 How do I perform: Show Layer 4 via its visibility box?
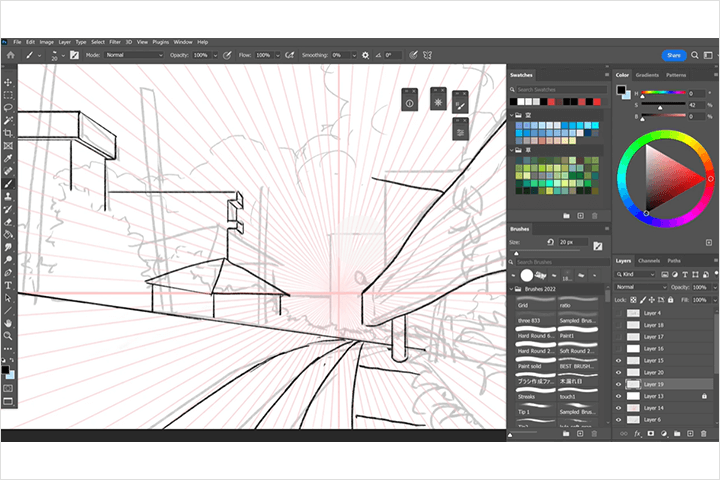point(619,313)
